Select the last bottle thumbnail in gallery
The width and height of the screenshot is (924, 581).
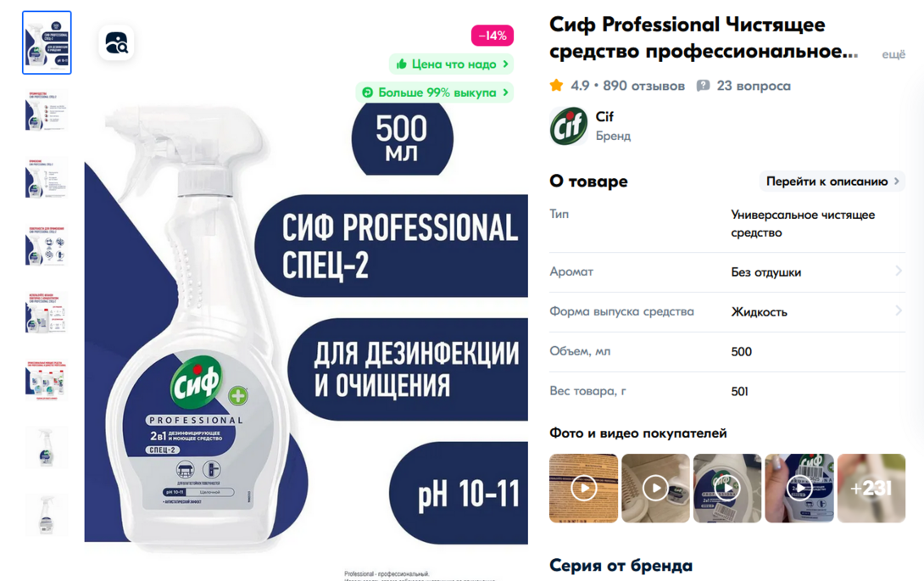[x=47, y=516]
